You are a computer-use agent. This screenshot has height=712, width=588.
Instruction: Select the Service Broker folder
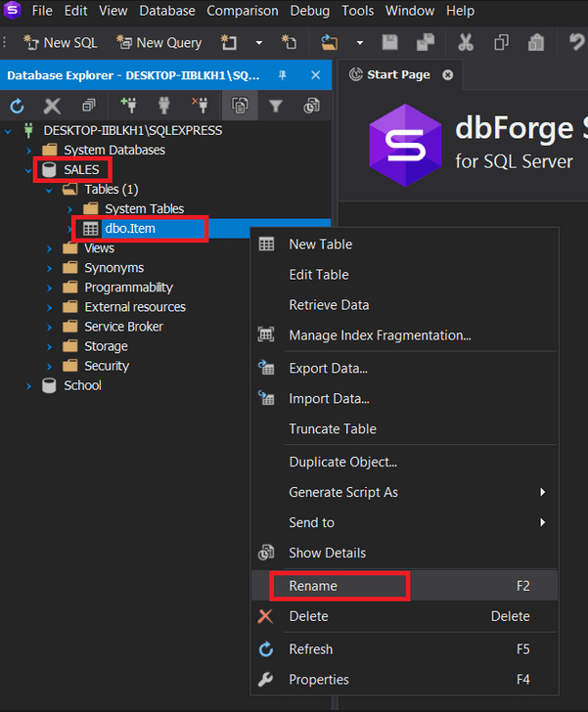click(x=123, y=327)
